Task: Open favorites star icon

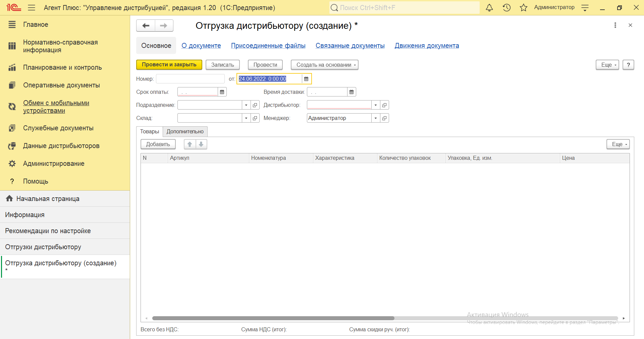Action: pyautogui.click(x=524, y=7)
